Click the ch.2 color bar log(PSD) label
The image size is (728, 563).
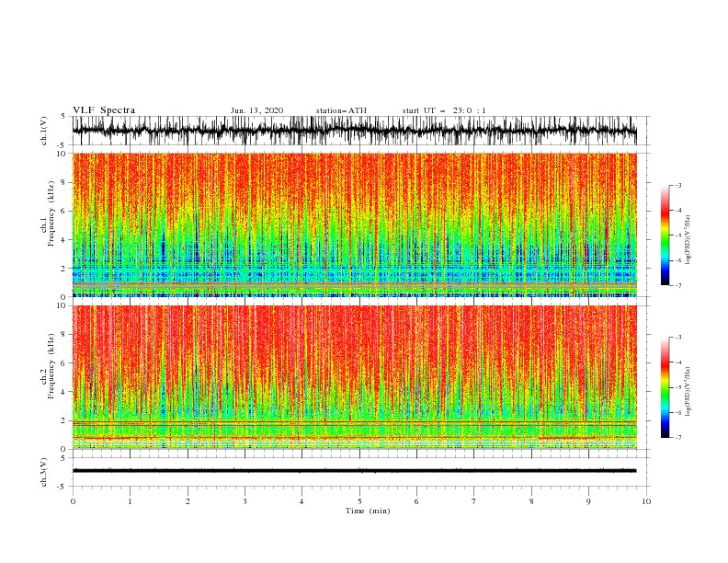coord(688,392)
